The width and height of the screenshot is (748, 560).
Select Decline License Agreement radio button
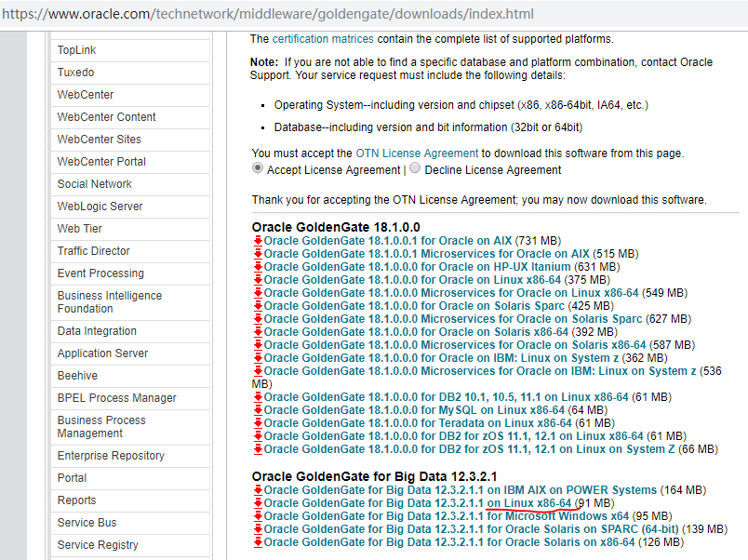[x=415, y=167]
